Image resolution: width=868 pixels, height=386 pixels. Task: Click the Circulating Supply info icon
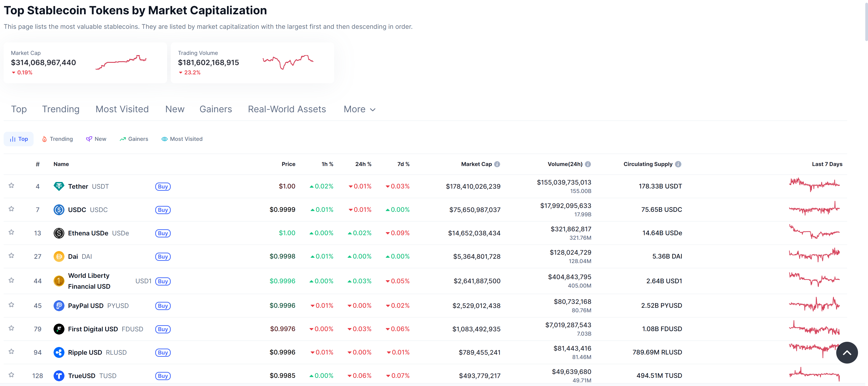click(678, 164)
